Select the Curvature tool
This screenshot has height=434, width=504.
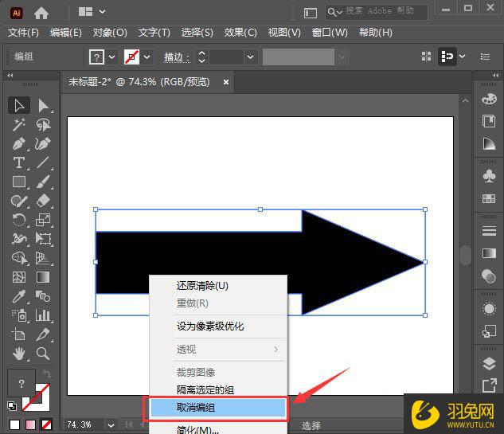point(43,143)
